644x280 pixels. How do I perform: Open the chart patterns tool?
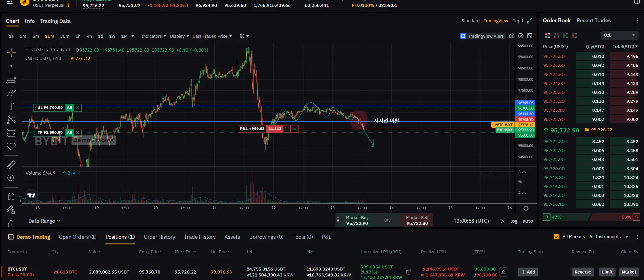click(11, 120)
